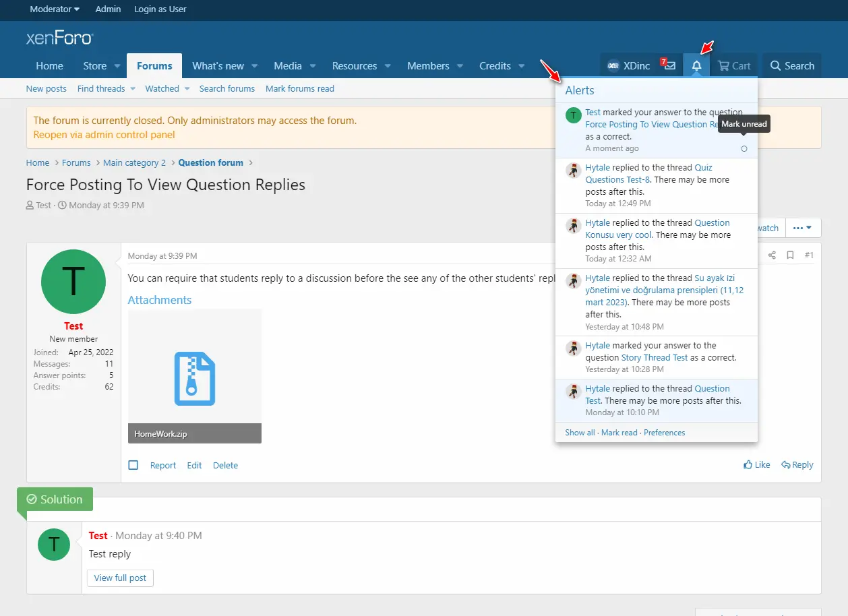Click Reopen via admin control panel

pos(104,135)
